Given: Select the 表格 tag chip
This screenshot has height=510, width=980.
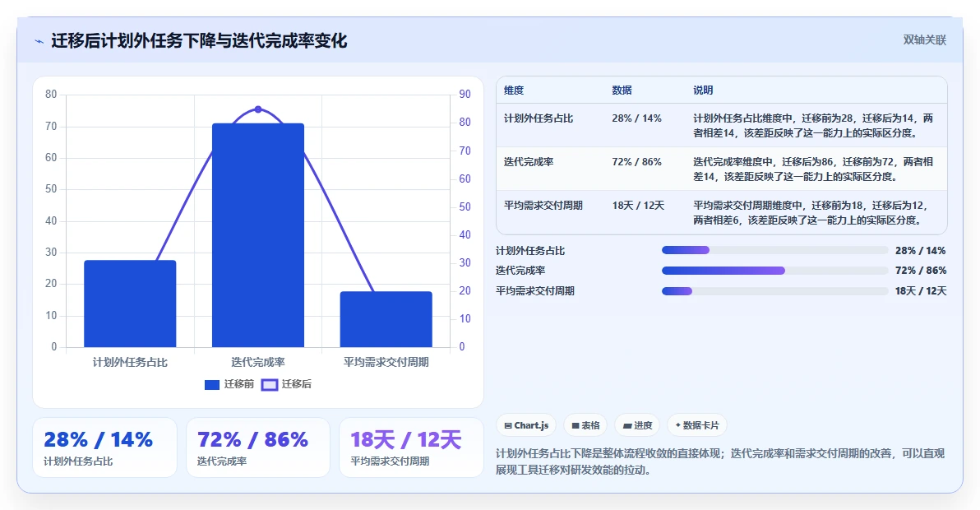Looking at the screenshot, I should (x=585, y=425).
